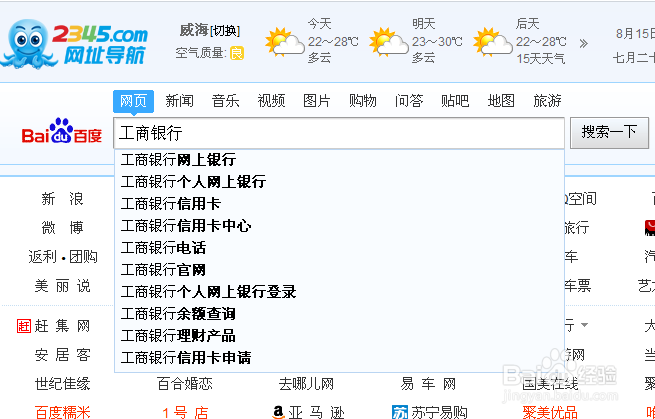Click the Baidu logo beside search box
Image resolution: width=655 pixels, height=419 pixels.
tap(62, 131)
